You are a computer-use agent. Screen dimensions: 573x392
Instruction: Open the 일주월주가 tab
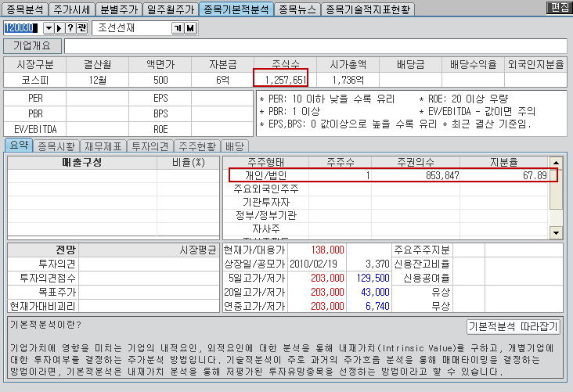pyautogui.click(x=171, y=9)
